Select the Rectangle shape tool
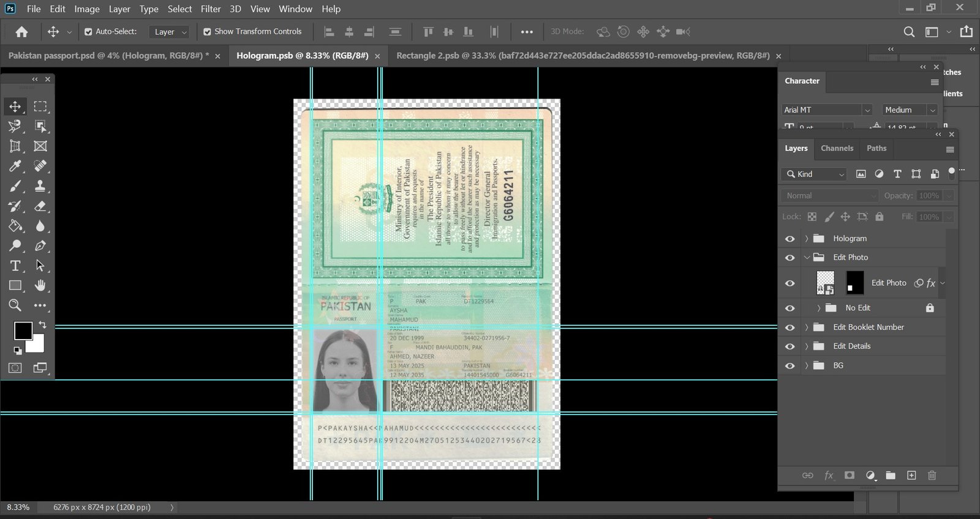This screenshot has height=519, width=980. pyautogui.click(x=15, y=285)
